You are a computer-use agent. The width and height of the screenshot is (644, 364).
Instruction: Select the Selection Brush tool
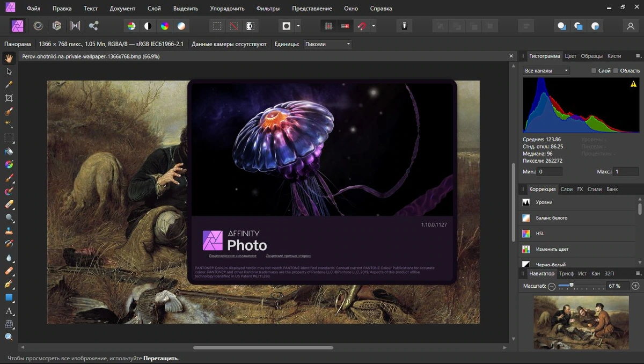pyautogui.click(x=9, y=112)
